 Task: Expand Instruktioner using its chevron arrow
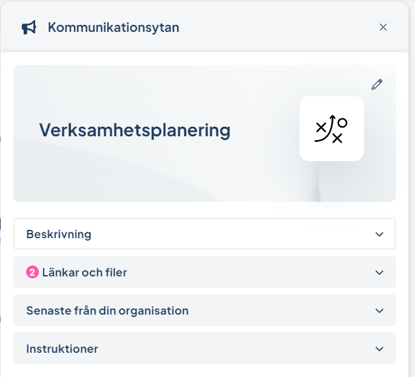point(379,349)
